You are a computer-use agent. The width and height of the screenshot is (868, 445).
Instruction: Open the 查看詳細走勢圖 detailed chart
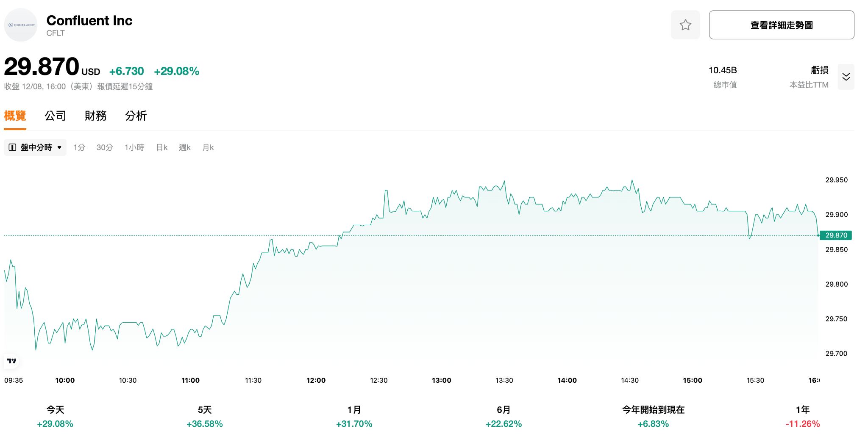pyautogui.click(x=781, y=25)
